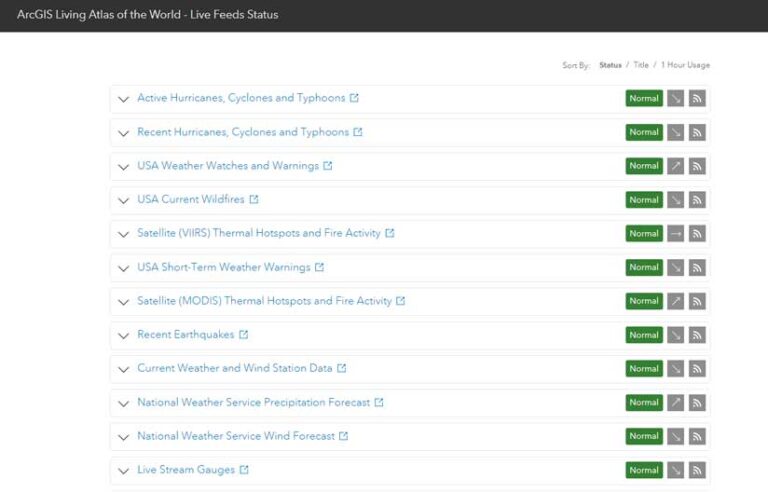Open external link icon beside Satellite (MODIS) title
Viewport: 768px width, 492px height.
tap(401, 301)
